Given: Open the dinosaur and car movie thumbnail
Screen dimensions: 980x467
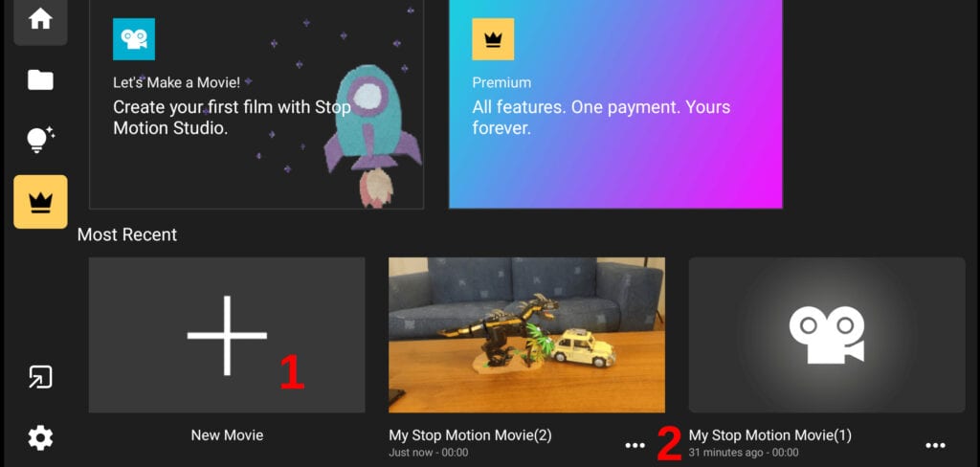Looking at the screenshot, I should pyautogui.click(x=527, y=335).
